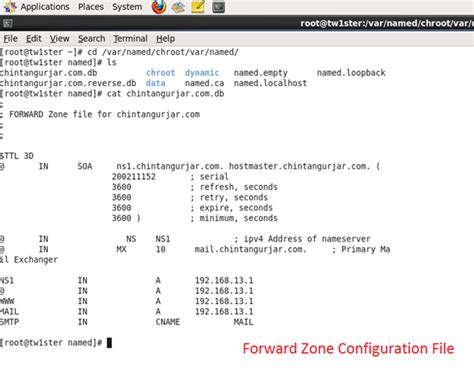Image resolution: width=474 pixels, height=381 pixels.
Task: Open the View menu in terminal
Action: coord(59,39)
